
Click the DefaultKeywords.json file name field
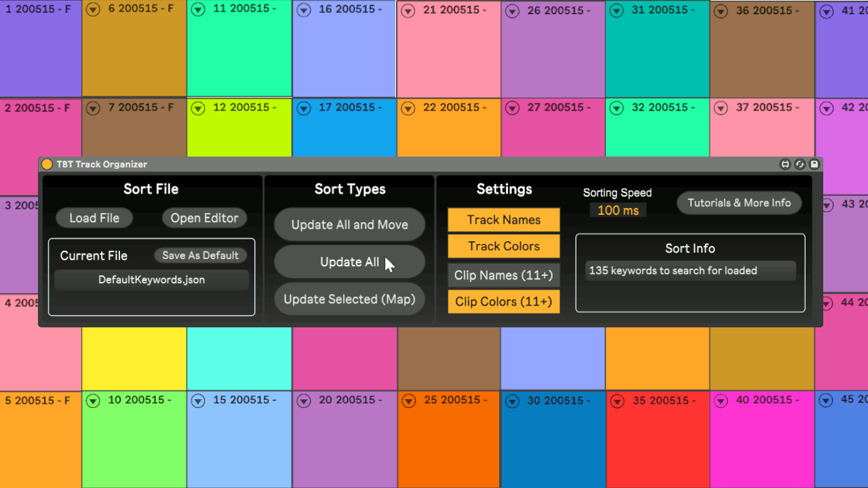point(151,279)
